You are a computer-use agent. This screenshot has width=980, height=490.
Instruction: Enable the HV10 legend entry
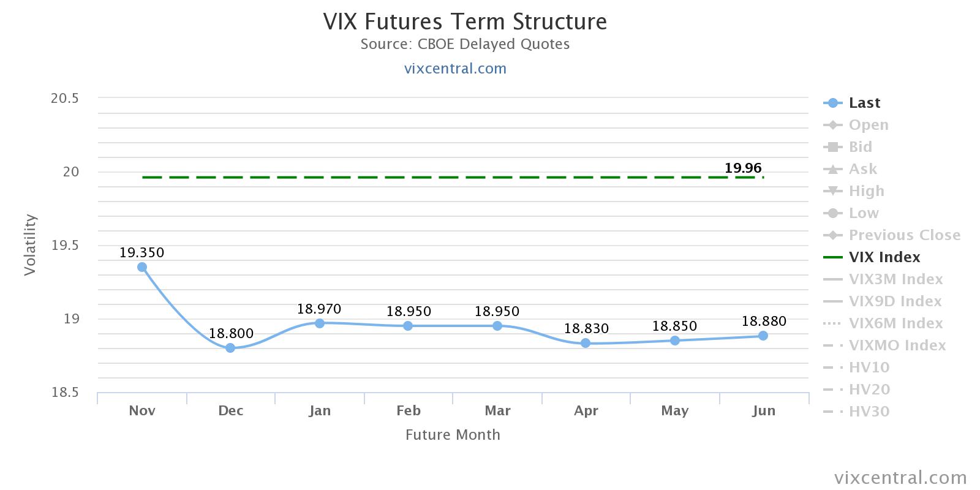(869, 367)
